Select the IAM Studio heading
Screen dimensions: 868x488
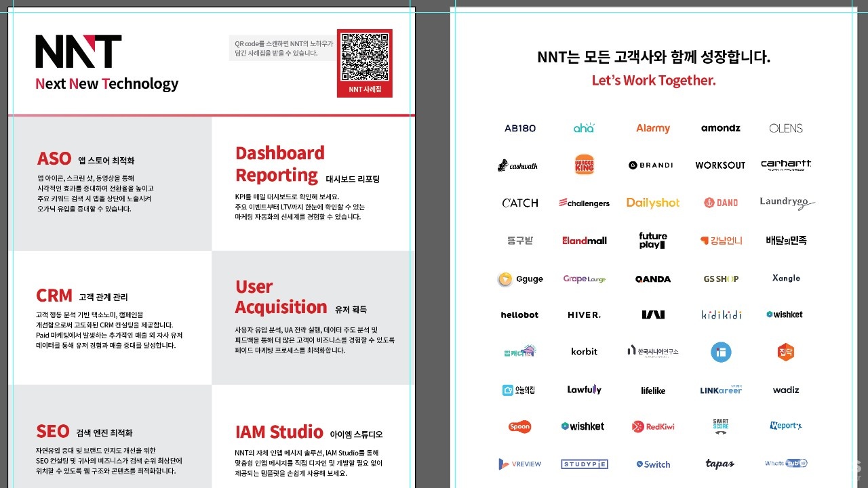(279, 432)
